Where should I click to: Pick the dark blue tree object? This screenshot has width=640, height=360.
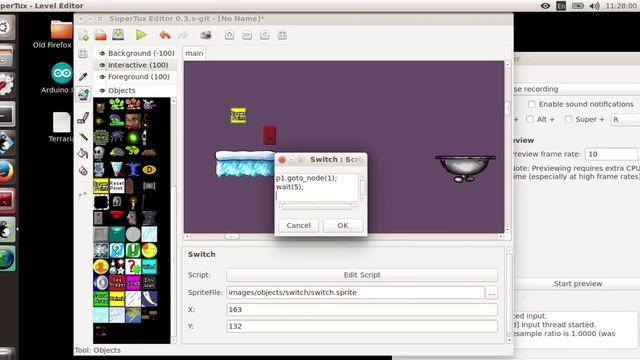point(133,169)
